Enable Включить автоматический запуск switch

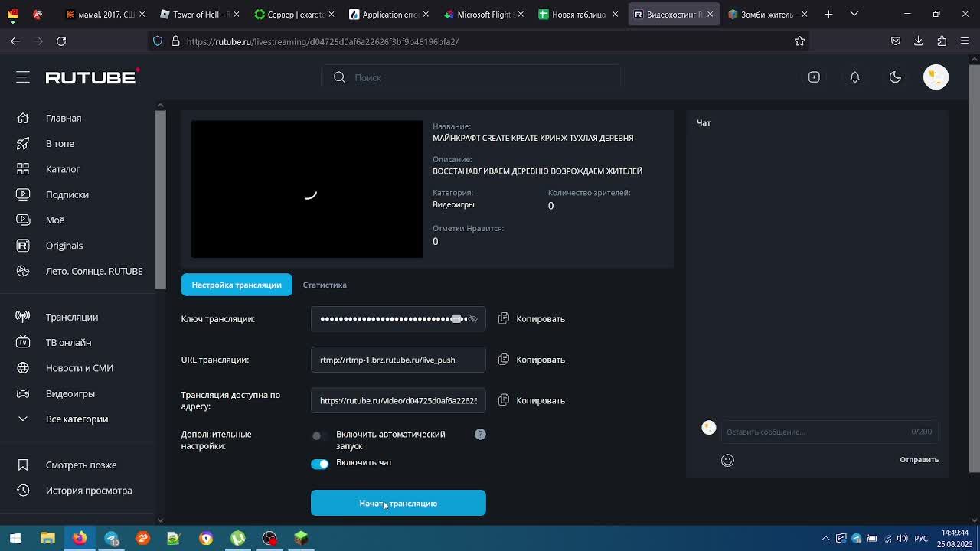[x=319, y=435]
